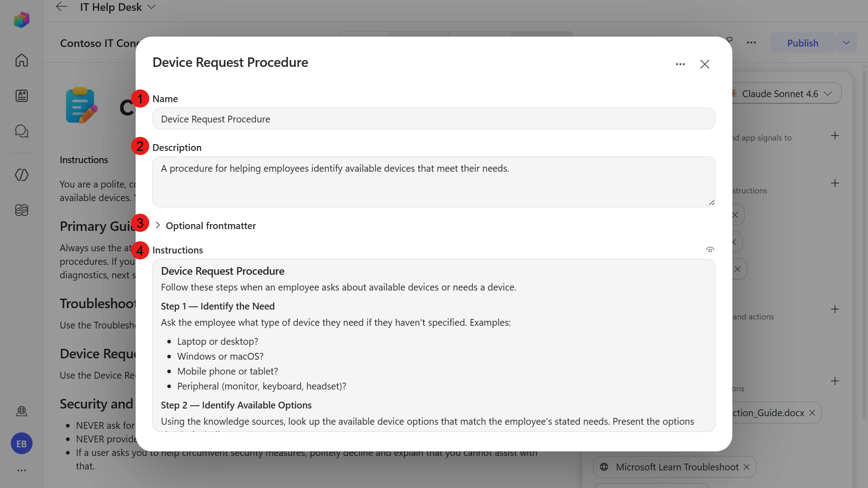Click the Copilot Studio logo icon
The width and height of the screenshot is (868, 488).
coord(22,20)
